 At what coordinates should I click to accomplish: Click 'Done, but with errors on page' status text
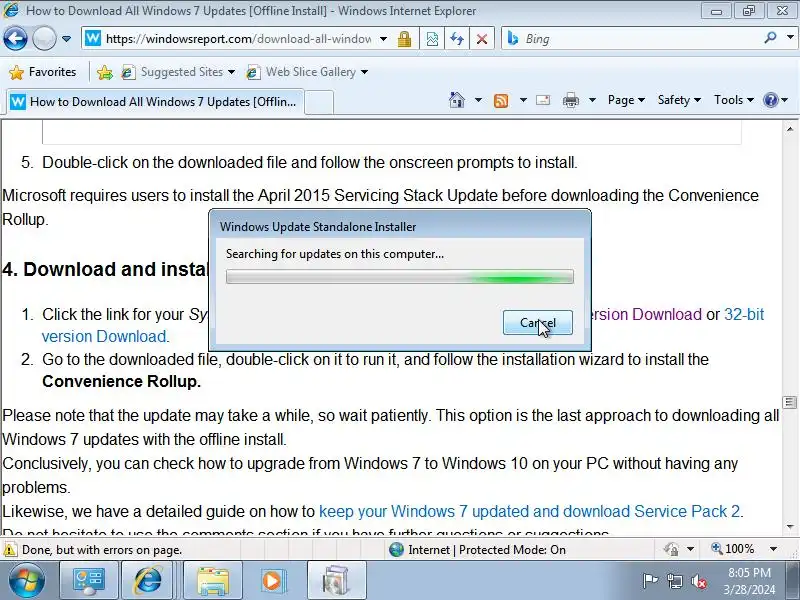[x=102, y=550]
